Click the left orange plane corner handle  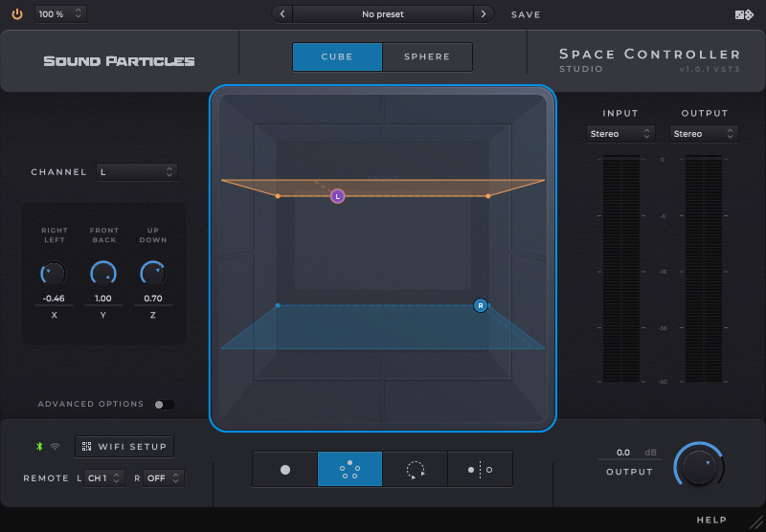pos(278,196)
